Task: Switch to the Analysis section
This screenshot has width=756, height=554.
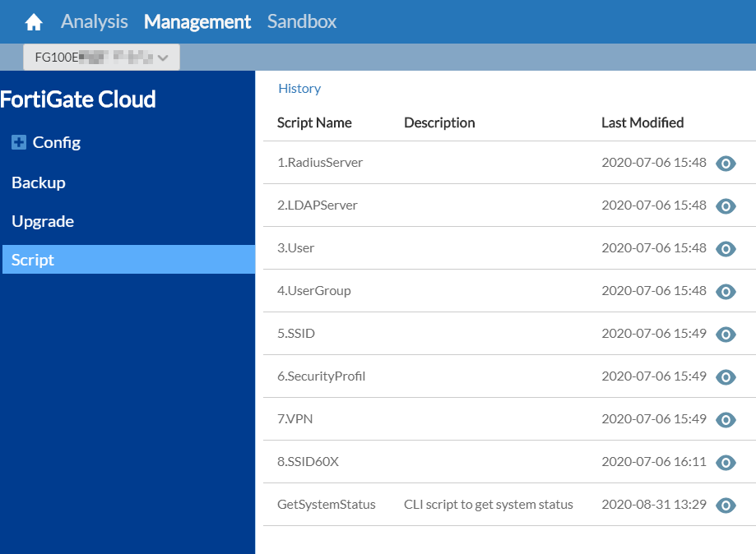Action: click(x=94, y=21)
